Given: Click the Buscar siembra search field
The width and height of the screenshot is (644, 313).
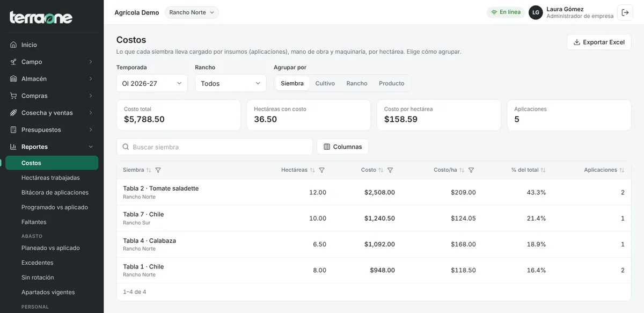Looking at the screenshot, I should pyautogui.click(x=215, y=147).
